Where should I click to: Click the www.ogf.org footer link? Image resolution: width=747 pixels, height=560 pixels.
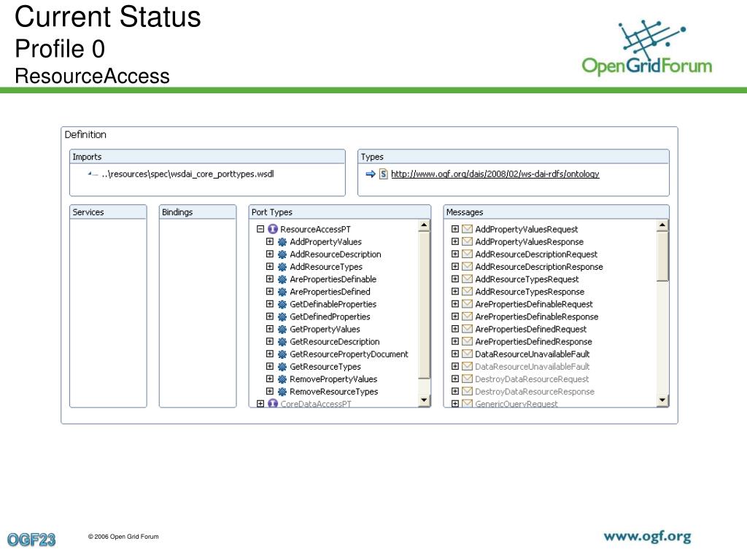click(648, 537)
